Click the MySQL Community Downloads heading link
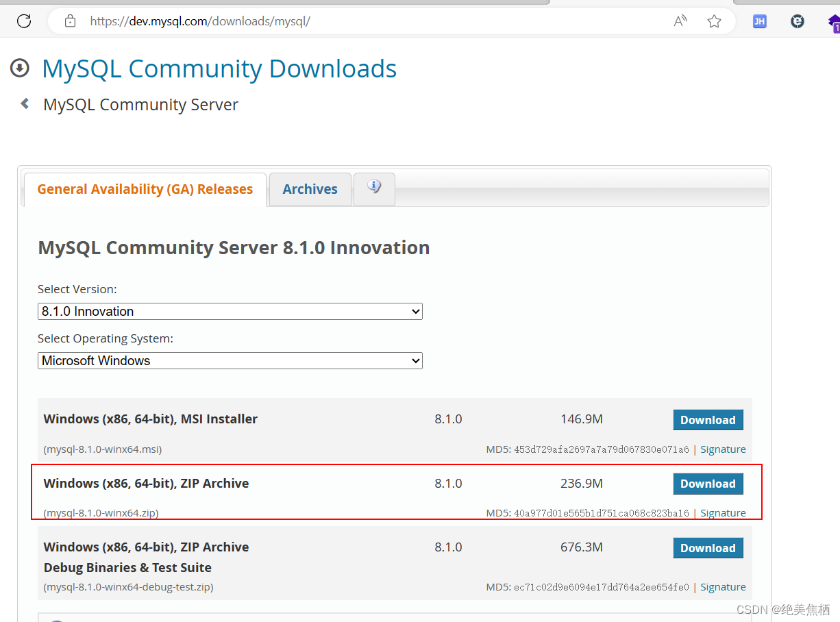 tap(219, 69)
